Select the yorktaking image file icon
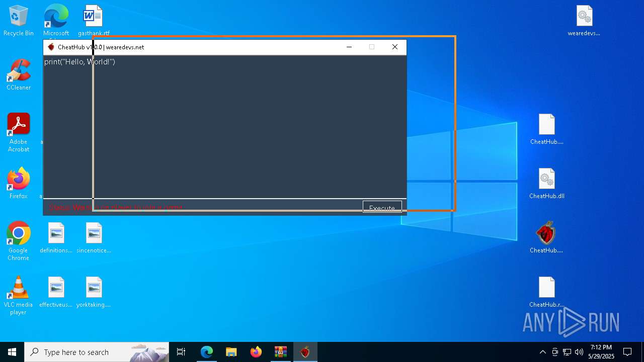 point(94,292)
